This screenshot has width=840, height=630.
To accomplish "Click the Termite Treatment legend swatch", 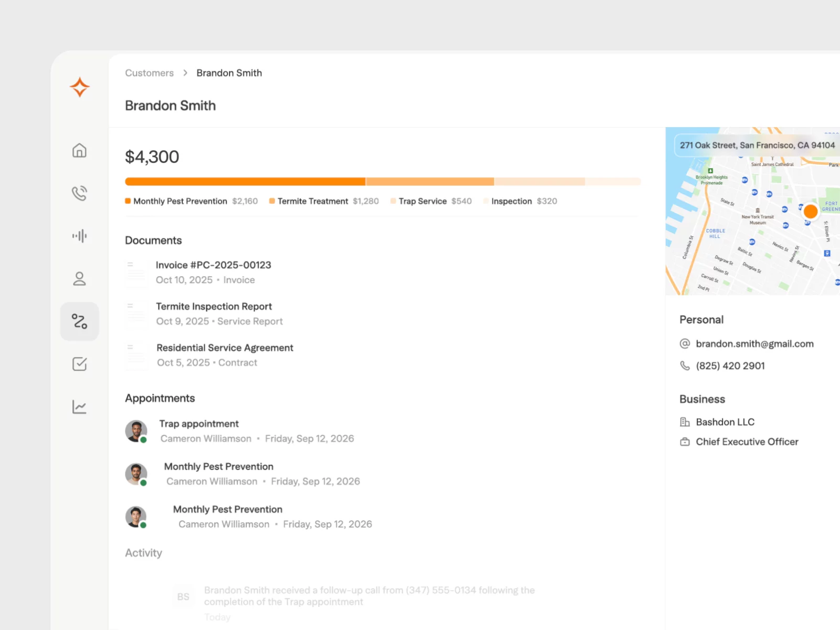I will click(x=272, y=201).
